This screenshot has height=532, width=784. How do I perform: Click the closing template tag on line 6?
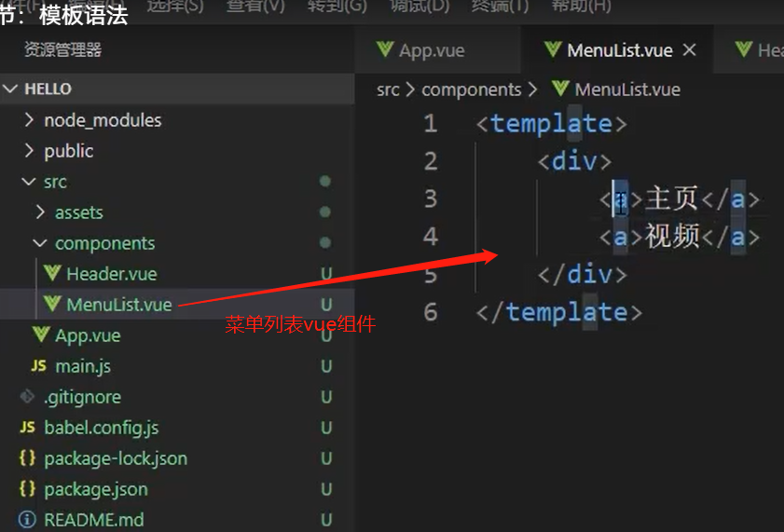(559, 312)
